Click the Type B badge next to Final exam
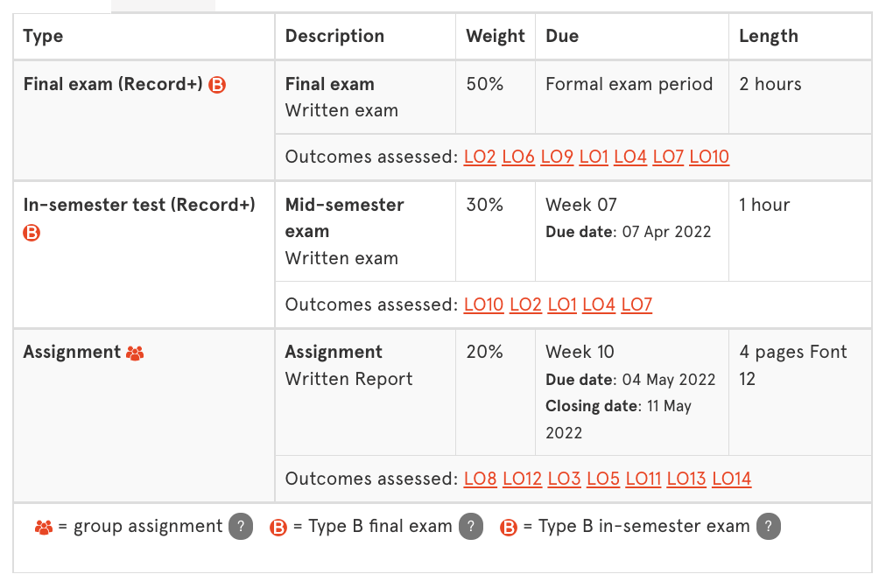This screenshot has width=886, height=588. pyautogui.click(x=218, y=85)
